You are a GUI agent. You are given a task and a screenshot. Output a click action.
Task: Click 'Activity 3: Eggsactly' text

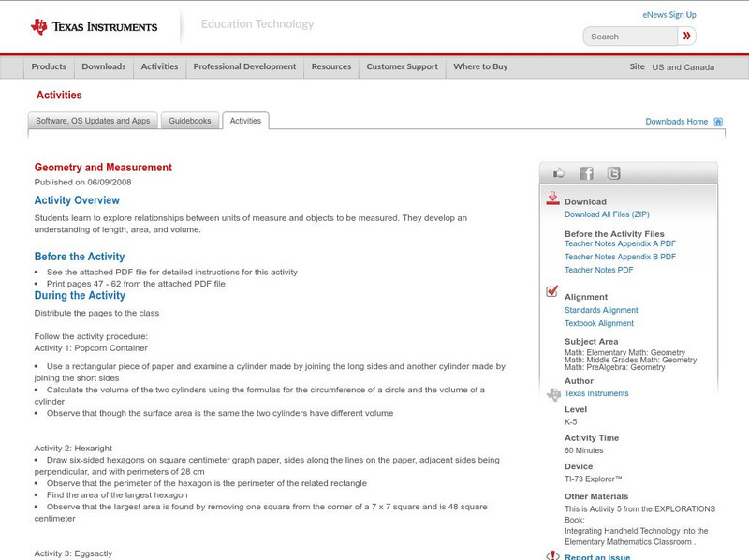pos(73,553)
